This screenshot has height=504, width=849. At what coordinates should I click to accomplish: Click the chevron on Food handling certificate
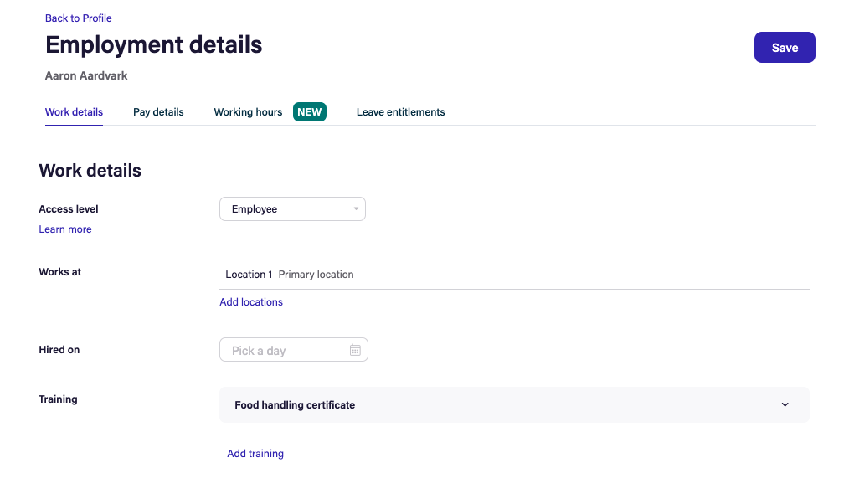pos(785,405)
